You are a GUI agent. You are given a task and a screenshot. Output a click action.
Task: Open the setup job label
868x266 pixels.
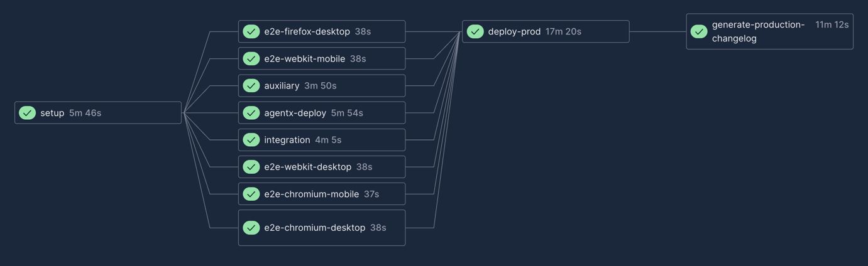click(52, 113)
